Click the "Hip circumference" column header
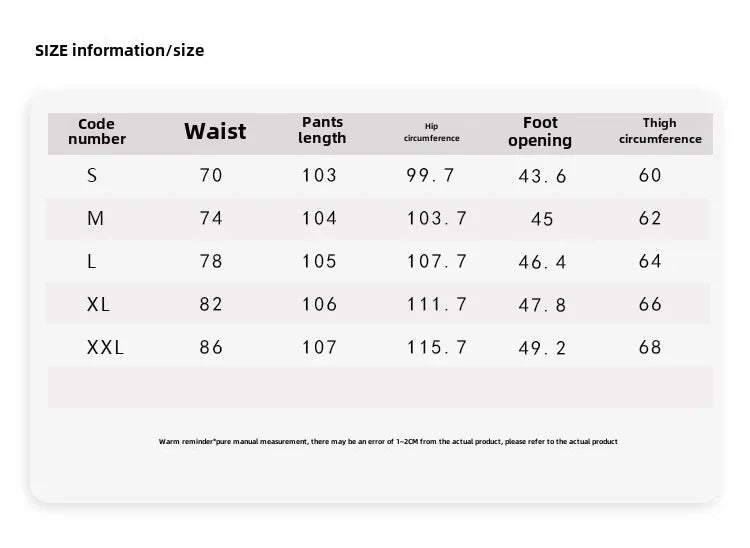Viewport: 750px width, 548px height. click(431, 132)
